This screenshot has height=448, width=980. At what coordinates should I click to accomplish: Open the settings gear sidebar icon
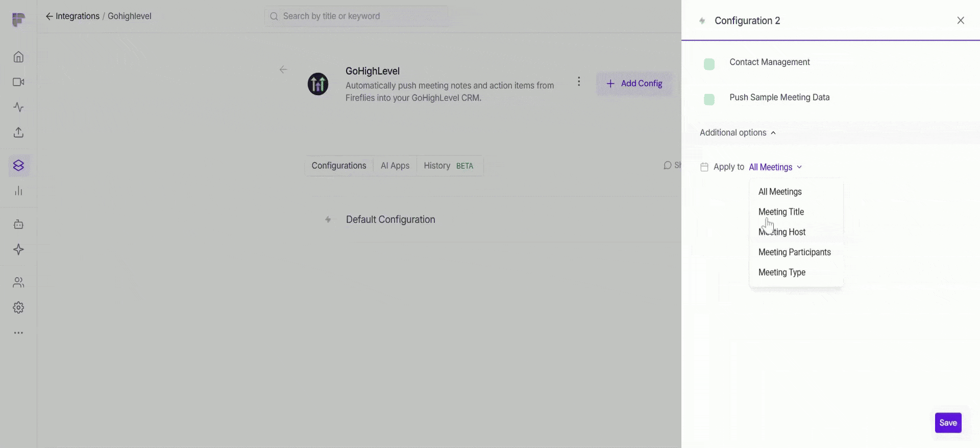[x=18, y=308]
